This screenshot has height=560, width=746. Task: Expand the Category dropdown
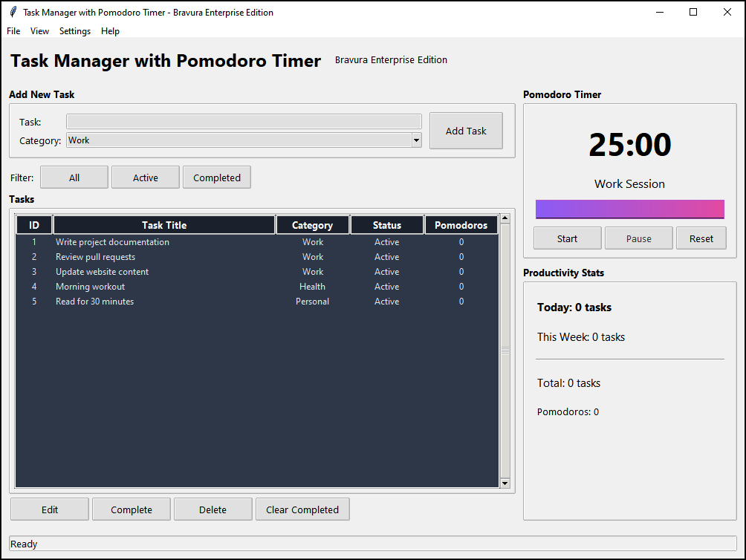[x=415, y=140]
